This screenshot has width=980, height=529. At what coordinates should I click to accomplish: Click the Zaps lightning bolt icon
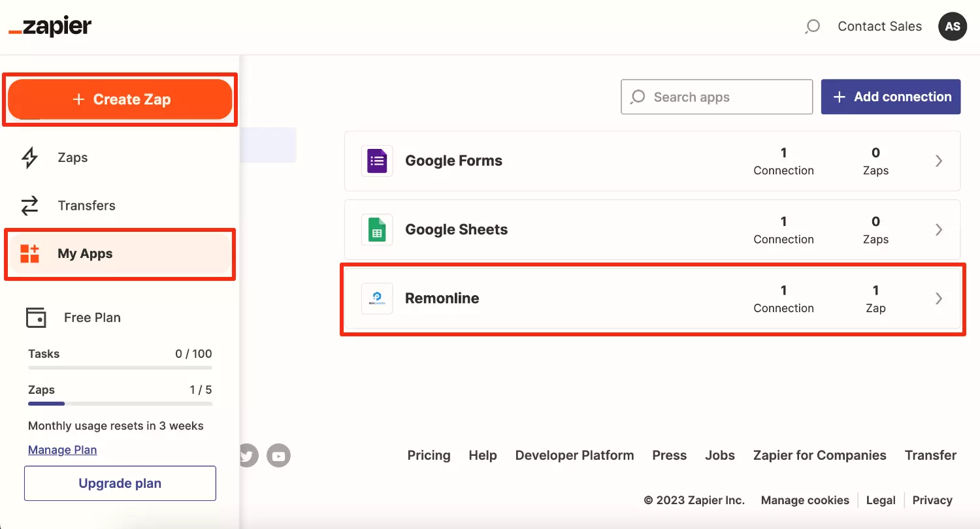[30, 157]
